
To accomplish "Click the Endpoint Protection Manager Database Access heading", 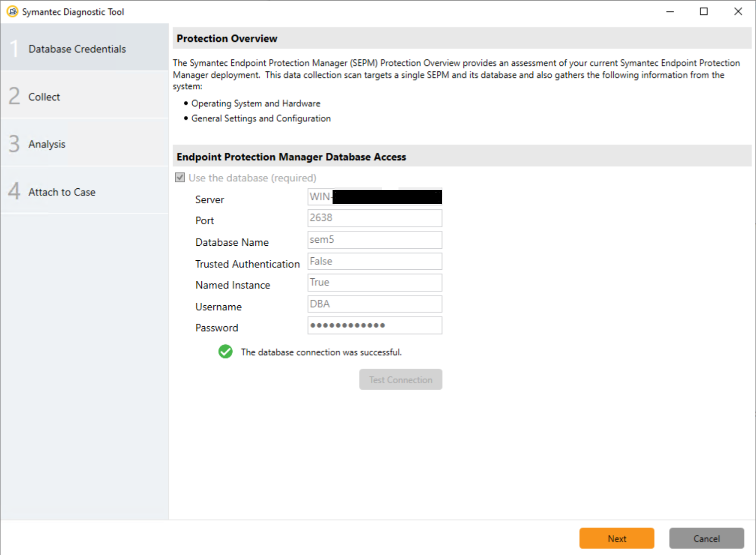I will tap(291, 157).
